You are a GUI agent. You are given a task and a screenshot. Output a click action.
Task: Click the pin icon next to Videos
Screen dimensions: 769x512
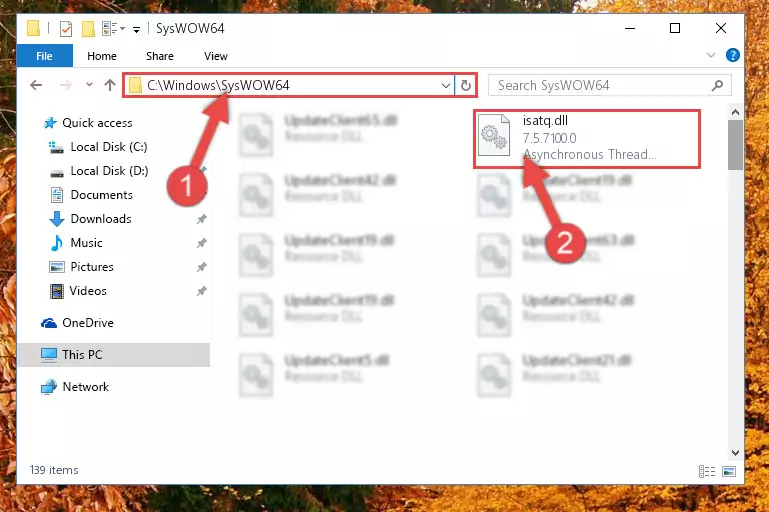point(202,291)
